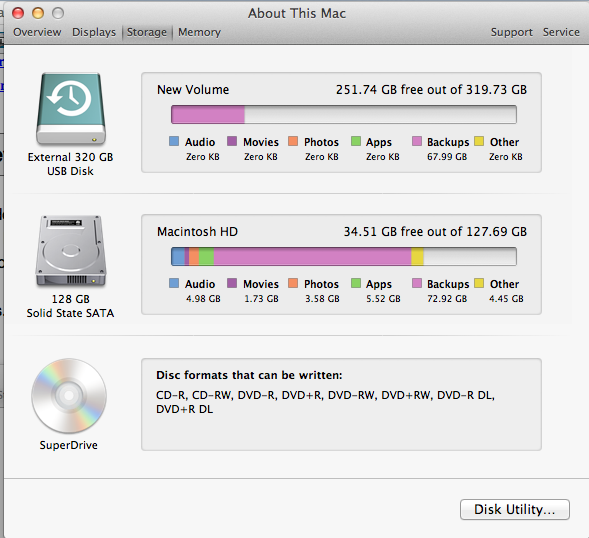Viewport: 589px width, 538px height.
Task: Click the yellow Other swatch under New Volume
Action: click(x=479, y=141)
